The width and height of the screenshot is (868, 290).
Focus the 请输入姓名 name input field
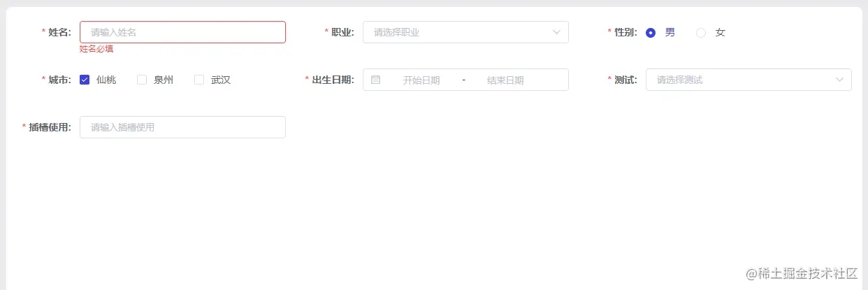point(182,32)
